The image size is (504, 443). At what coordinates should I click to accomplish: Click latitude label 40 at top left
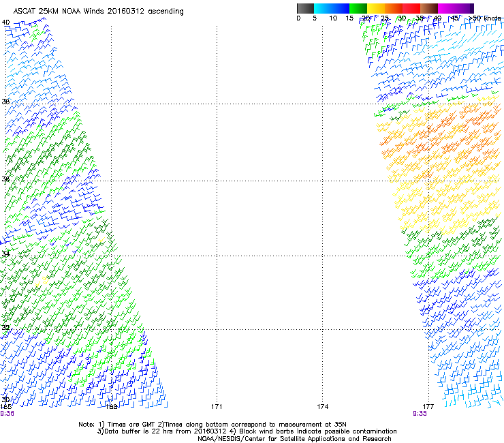[5, 22]
